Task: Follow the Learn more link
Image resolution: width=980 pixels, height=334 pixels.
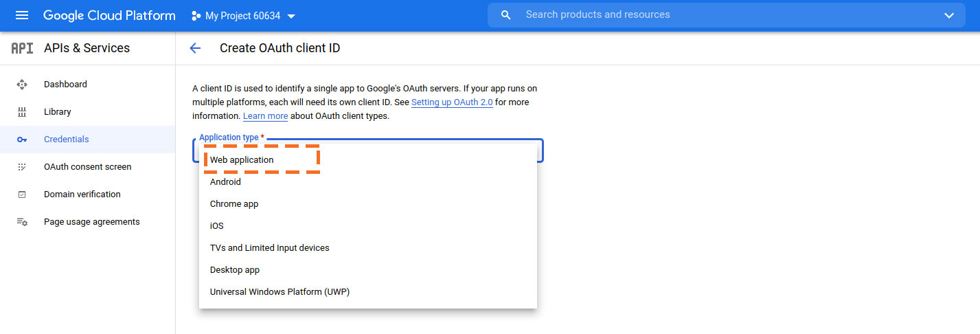Action: coord(265,116)
